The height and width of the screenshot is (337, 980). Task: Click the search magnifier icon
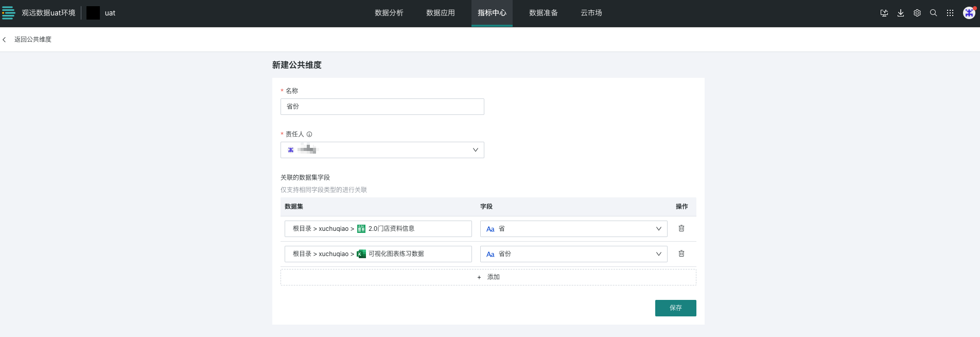pyautogui.click(x=934, y=13)
